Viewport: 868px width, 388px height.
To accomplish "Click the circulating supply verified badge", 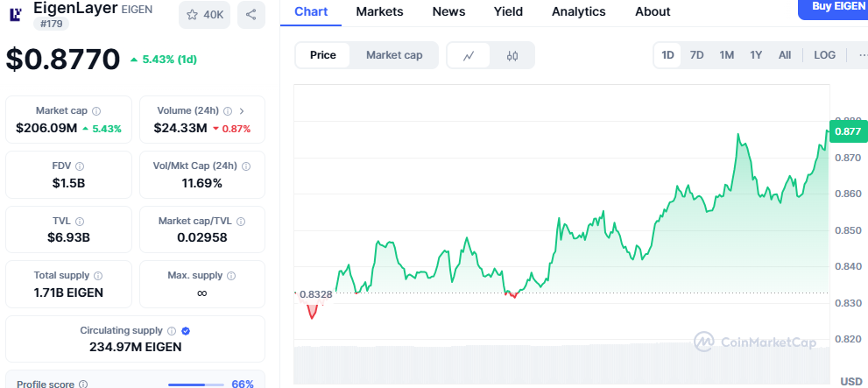I will click(186, 331).
